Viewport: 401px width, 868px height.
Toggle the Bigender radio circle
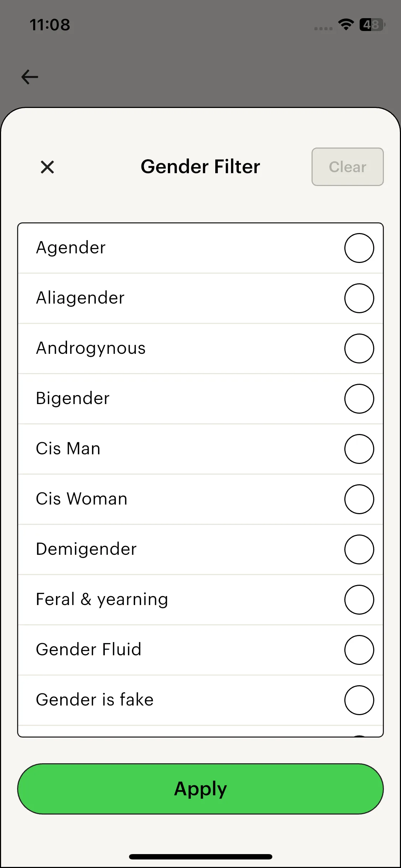[359, 399]
